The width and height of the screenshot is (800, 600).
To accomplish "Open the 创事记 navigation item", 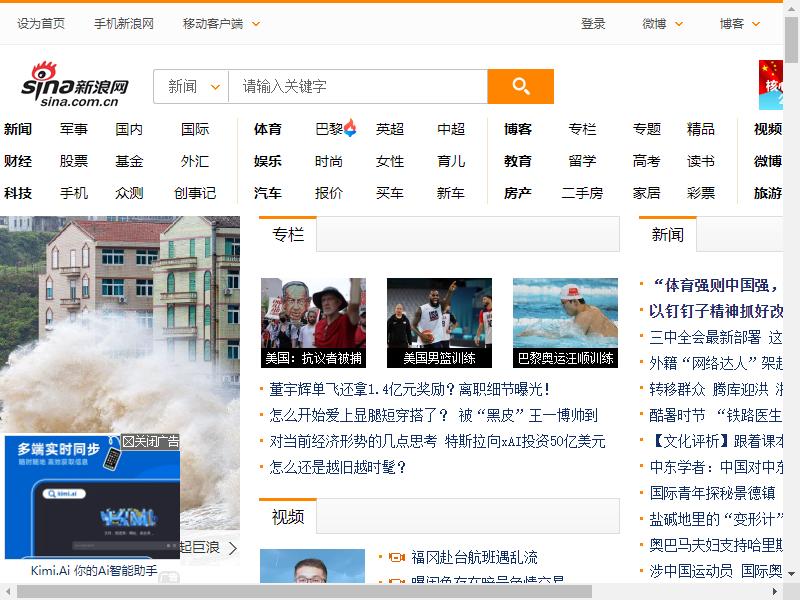I will click(195, 193).
